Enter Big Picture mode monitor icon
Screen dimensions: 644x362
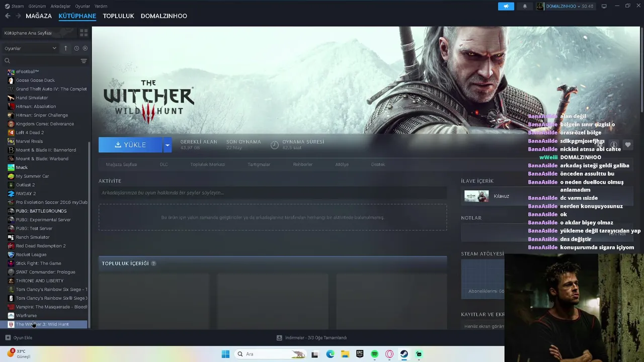coord(604,6)
